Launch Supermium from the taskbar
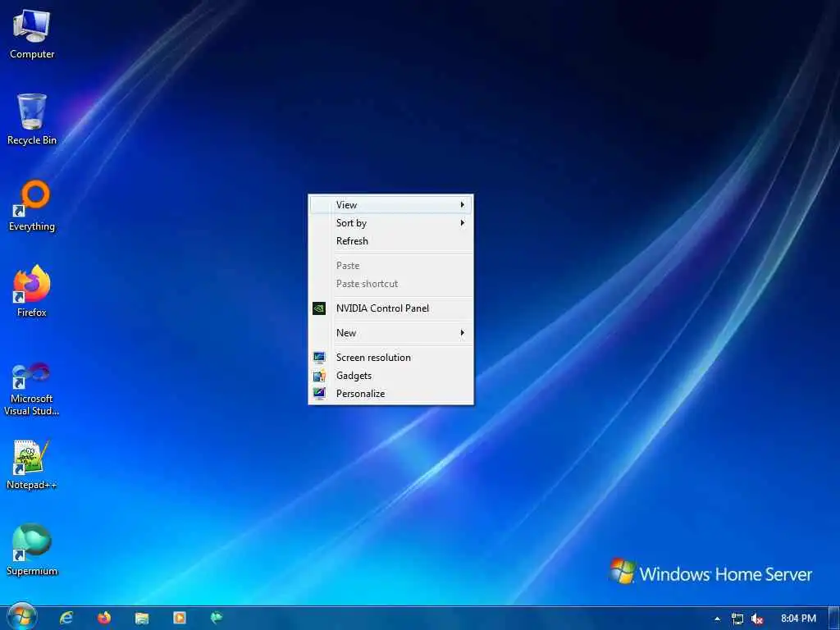This screenshot has width=840, height=630. 217,619
